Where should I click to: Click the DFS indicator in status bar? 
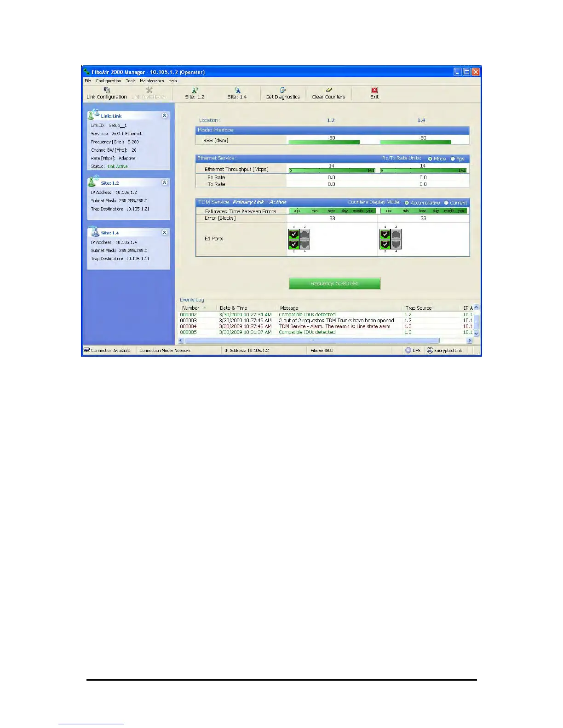[x=413, y=350]
